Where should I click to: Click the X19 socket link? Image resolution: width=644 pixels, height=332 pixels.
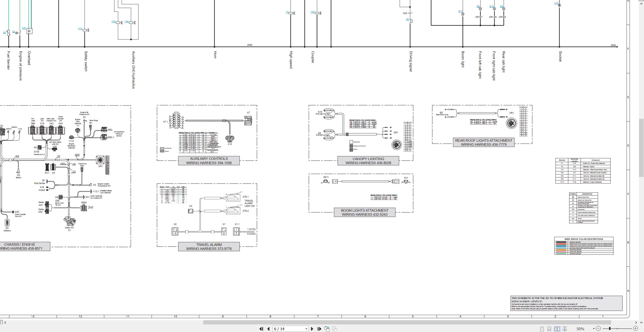pos(556,3)
